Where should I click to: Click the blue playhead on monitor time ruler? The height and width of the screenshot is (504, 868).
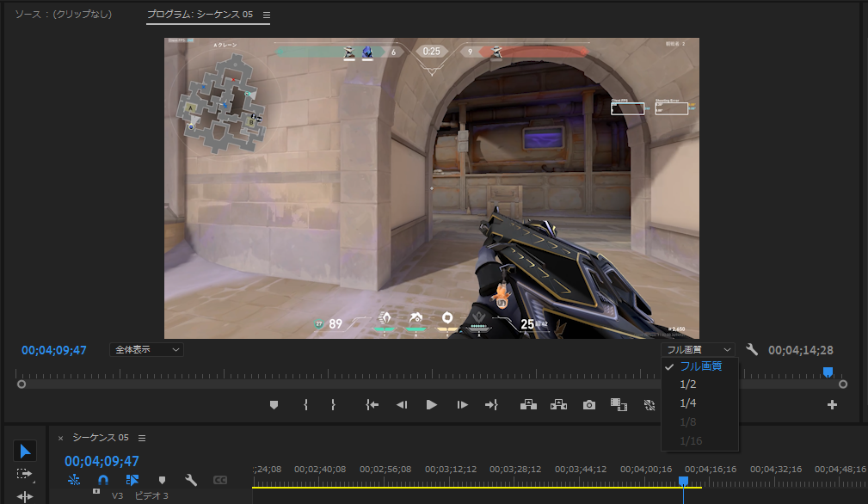[828, 372]
